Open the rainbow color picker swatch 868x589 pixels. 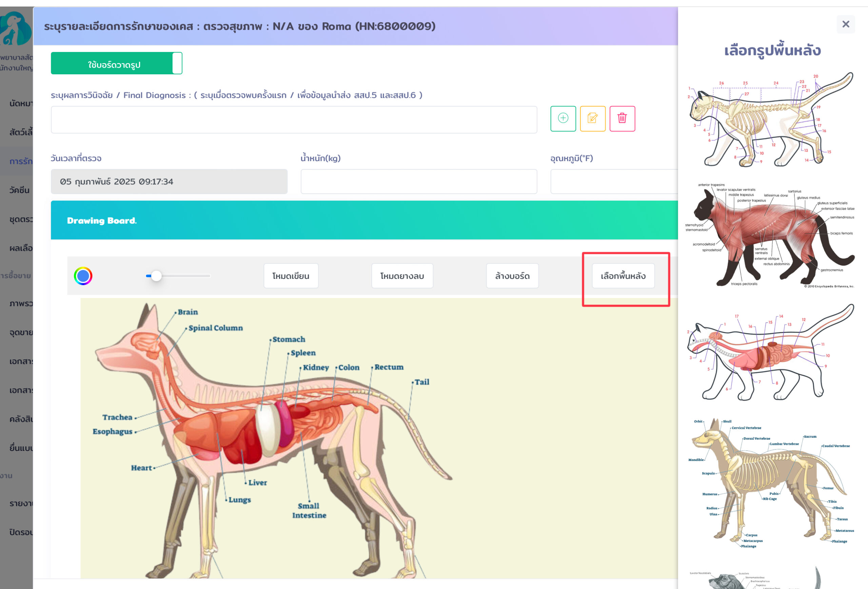[83, 276]
